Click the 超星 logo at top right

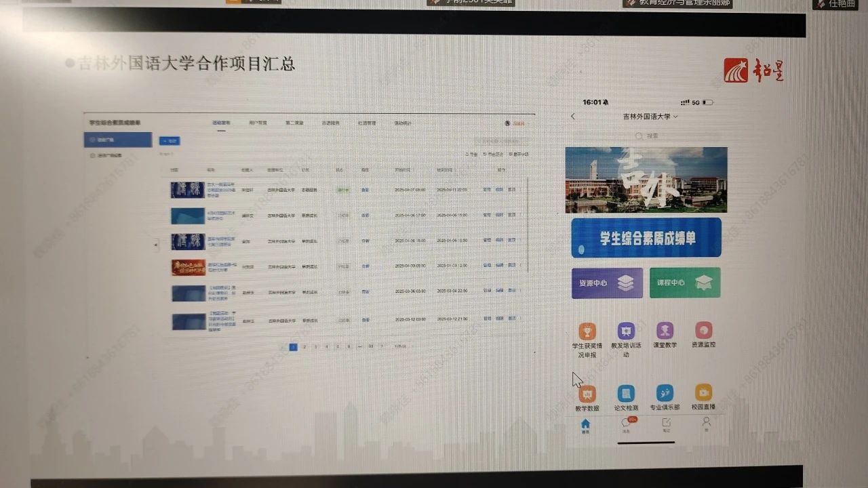coord(753,70)
